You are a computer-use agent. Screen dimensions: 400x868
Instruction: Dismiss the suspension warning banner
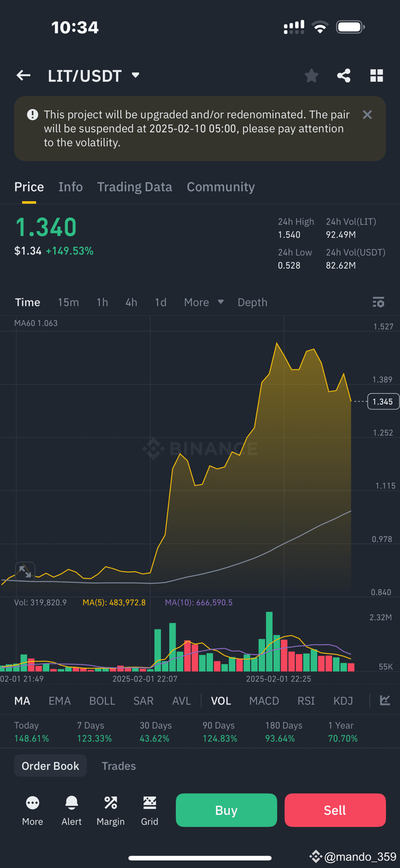(367, 115)
